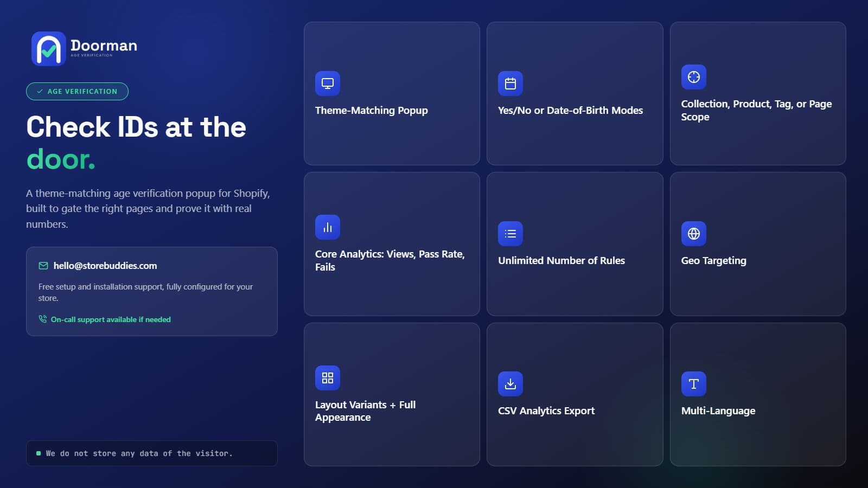This screenshot has height=488, width=868.
Task: Click On-call support available if needed
Action: (x=111, y=319)
